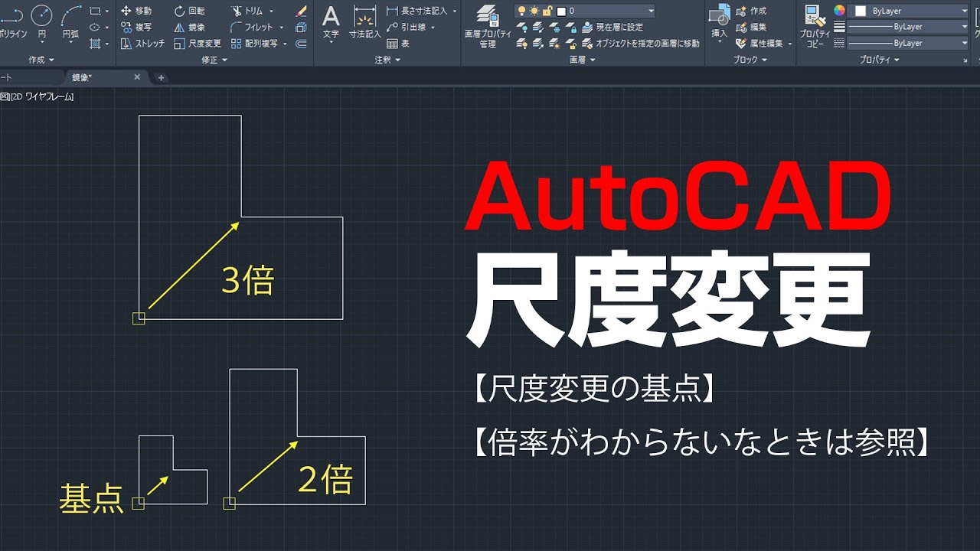Toggle layer 0 lock padlock icon
Image resolution: width=980 pixels, height=551 pixels.
point(547,11)
